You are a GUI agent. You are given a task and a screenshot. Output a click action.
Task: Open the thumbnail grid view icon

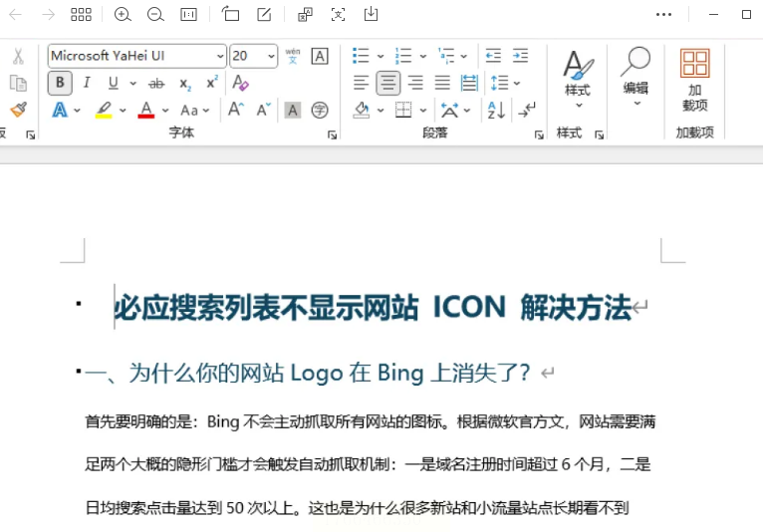pyautogui.click(x=81, y=15)
